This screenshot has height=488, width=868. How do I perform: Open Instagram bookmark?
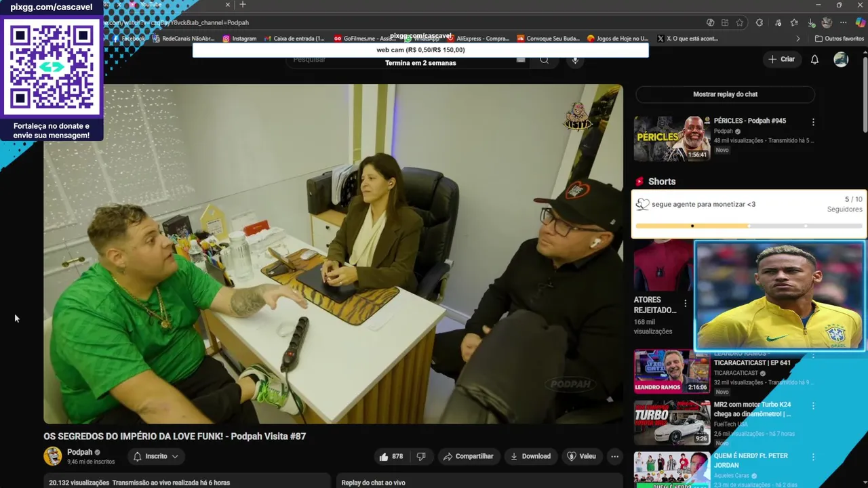point(239,39)
